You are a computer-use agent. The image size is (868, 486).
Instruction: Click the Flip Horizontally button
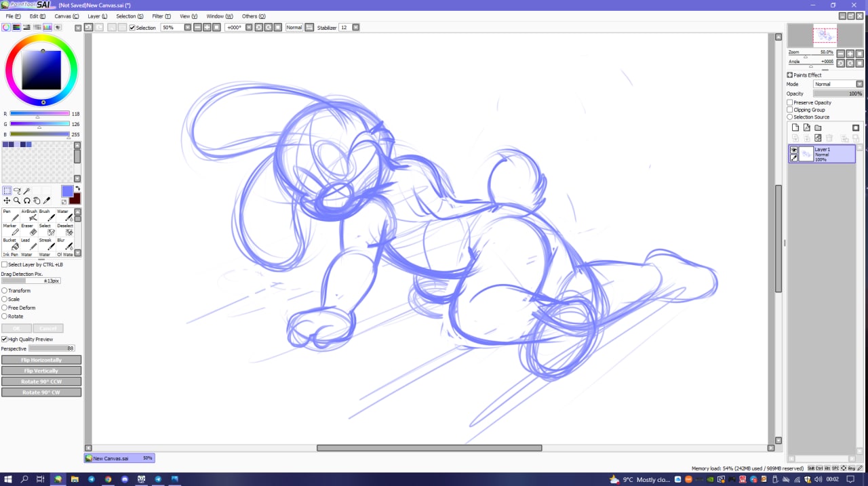coord(41,360)
